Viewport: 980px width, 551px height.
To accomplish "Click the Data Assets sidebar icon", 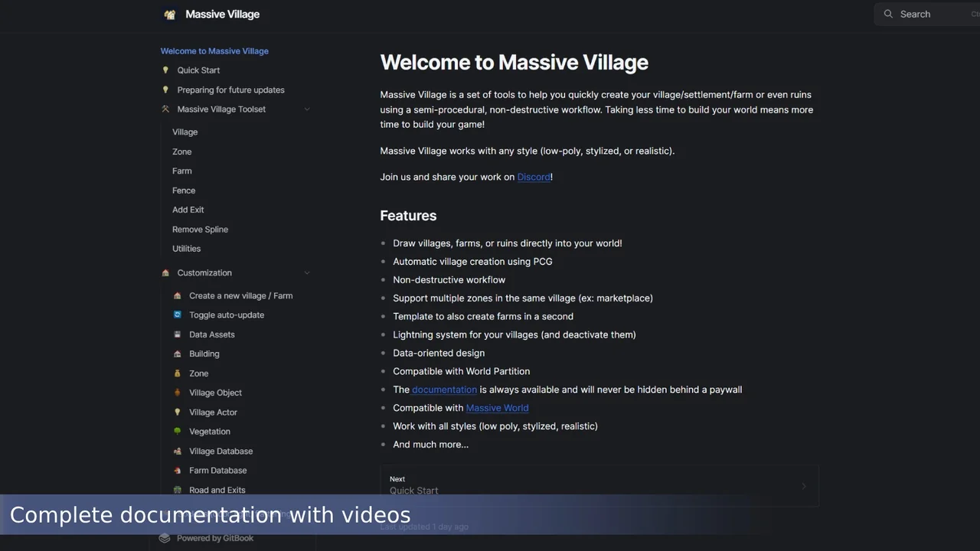I will [178, 334].
